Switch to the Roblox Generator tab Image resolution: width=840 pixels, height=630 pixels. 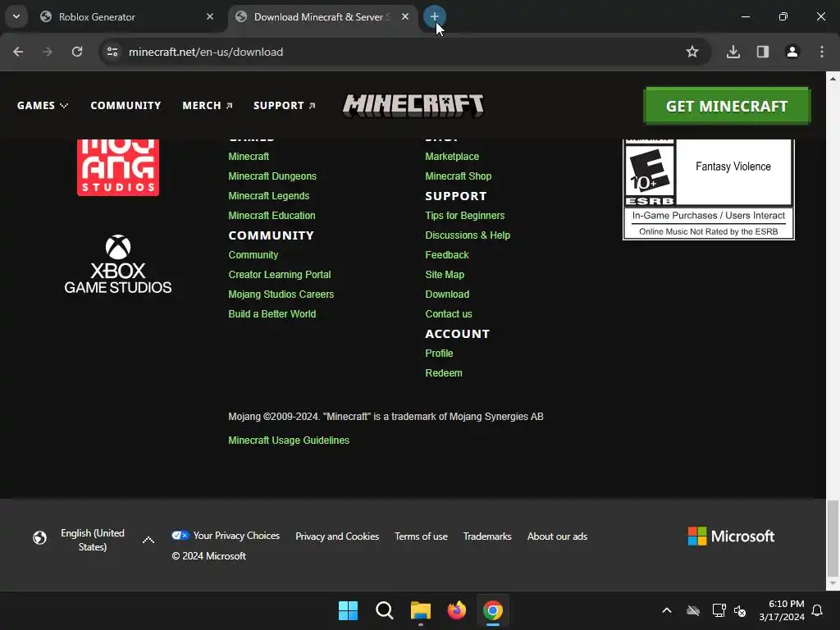(126, 17)
